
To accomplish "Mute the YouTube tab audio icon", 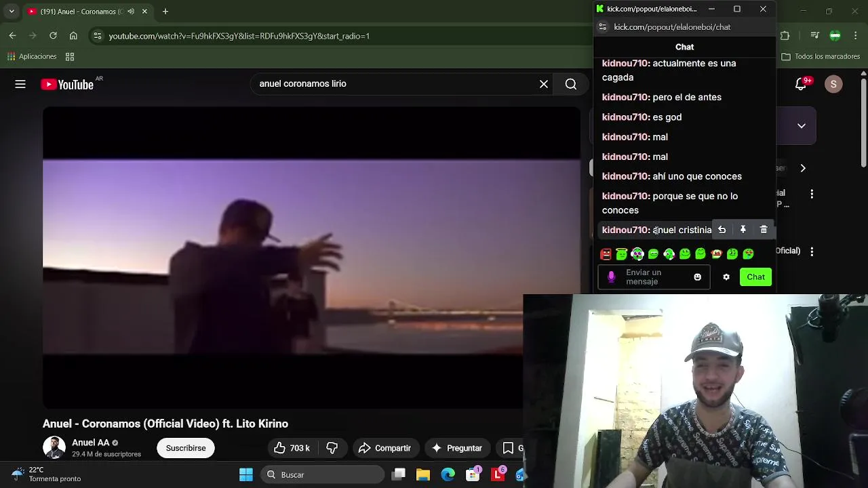I will [131, 12].
